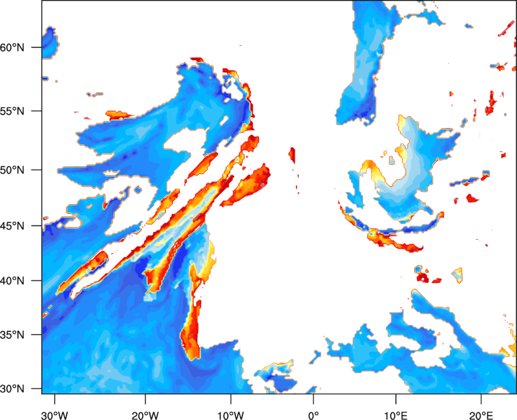Viewport: 517px width, 420px height.
Task: Click the 50°N latitude label
Action: coord(12,170)
